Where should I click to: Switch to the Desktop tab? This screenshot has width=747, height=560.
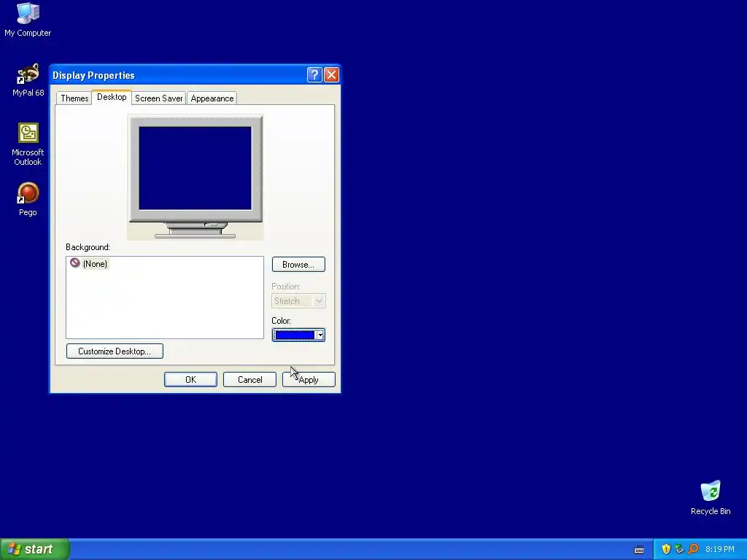click(112, 97)
